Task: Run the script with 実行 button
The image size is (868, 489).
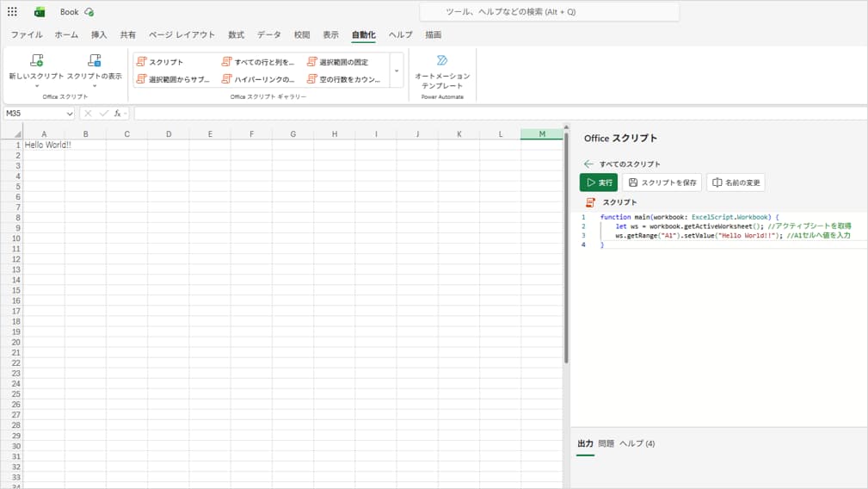Action: pos(599,183)
